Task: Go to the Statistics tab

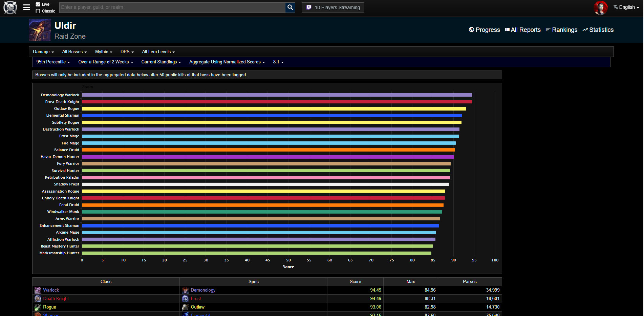Action: [x=598, y=30]
